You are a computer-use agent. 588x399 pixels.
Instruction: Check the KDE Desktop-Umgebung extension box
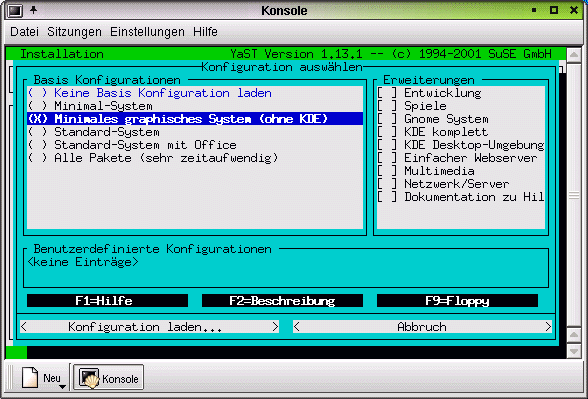pyautogui.click(x=387, y=145)
